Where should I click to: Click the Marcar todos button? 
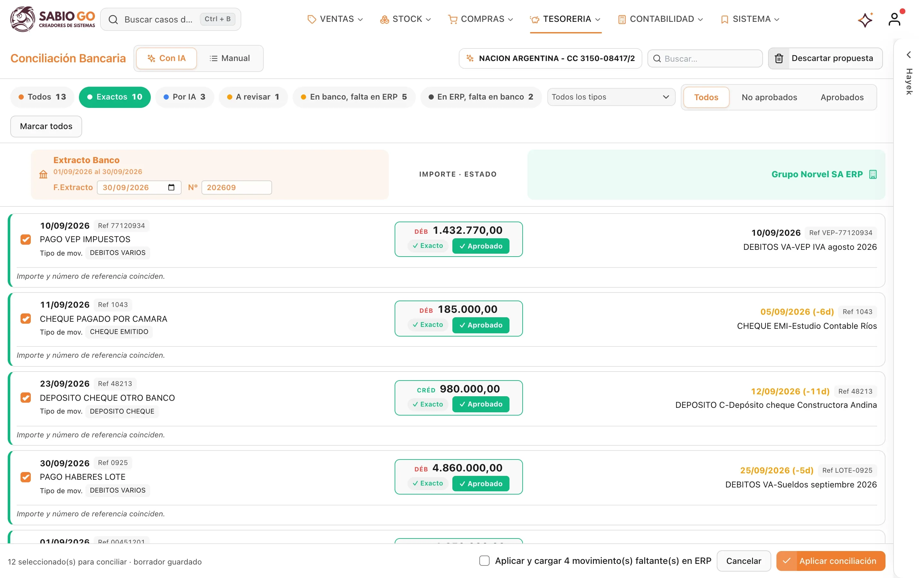coord(46,127)
